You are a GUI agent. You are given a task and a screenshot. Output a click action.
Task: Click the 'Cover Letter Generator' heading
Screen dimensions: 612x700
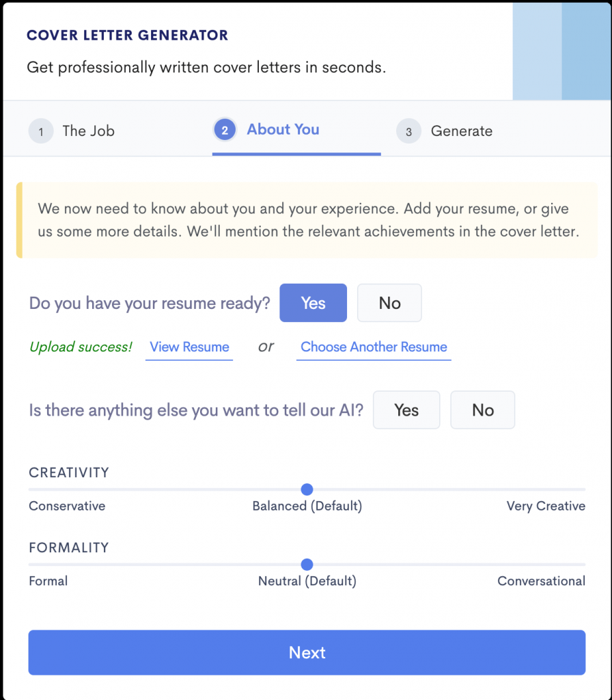click(x=127, y=34)
